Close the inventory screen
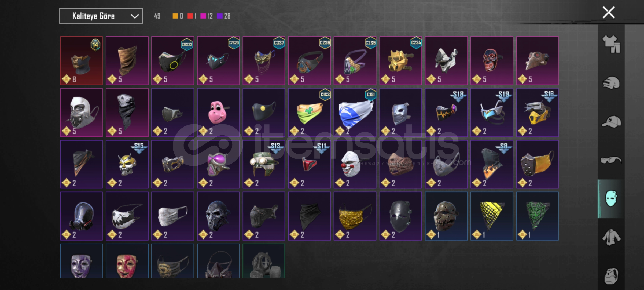The width and height of the screenshot is (644, 290). coord(609,12)
